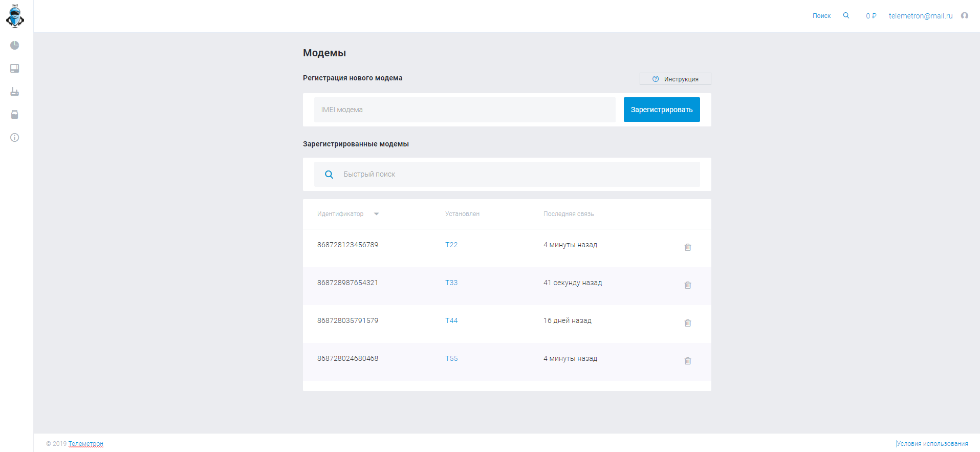Select identifier 868728024680468

(347, 358)
